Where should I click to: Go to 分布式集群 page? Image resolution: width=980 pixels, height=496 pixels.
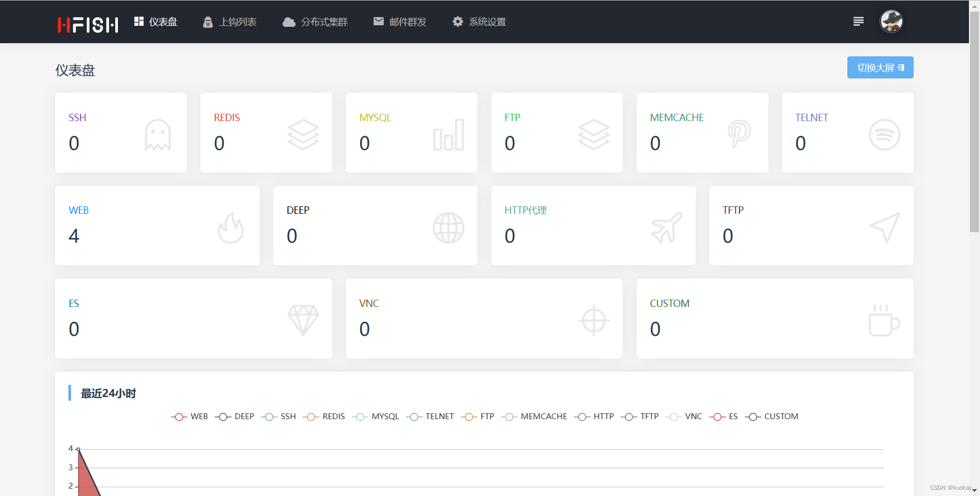point(315,22)
